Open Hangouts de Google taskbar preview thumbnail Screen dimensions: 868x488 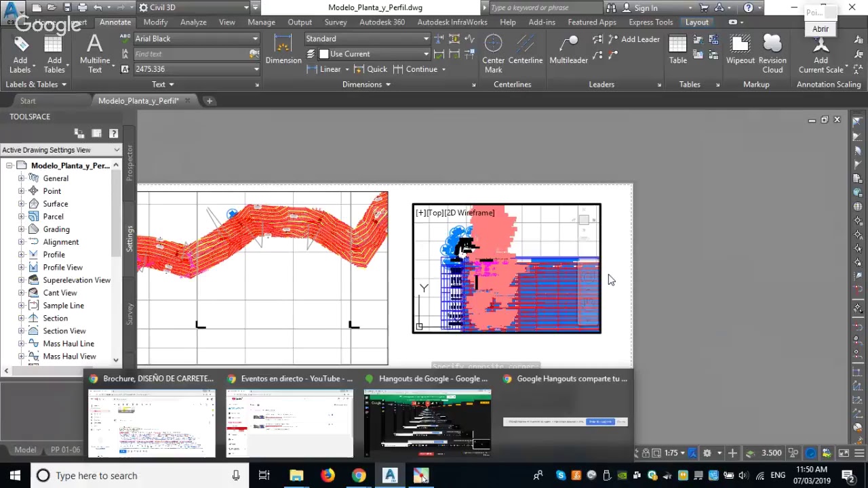(x=427, y=422)
